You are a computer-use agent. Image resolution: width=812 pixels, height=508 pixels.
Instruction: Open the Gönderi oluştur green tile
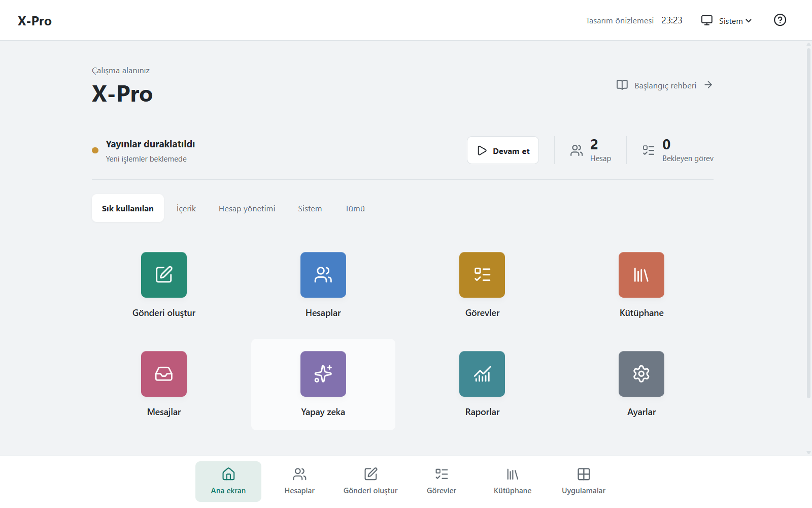click(164, 275)
